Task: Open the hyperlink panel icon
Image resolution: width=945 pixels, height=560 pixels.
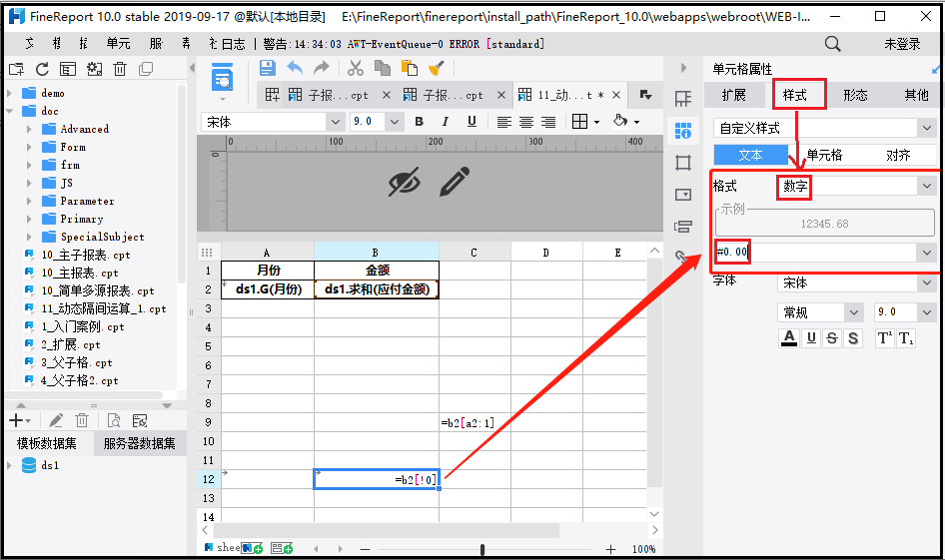Action: (681, 258)
